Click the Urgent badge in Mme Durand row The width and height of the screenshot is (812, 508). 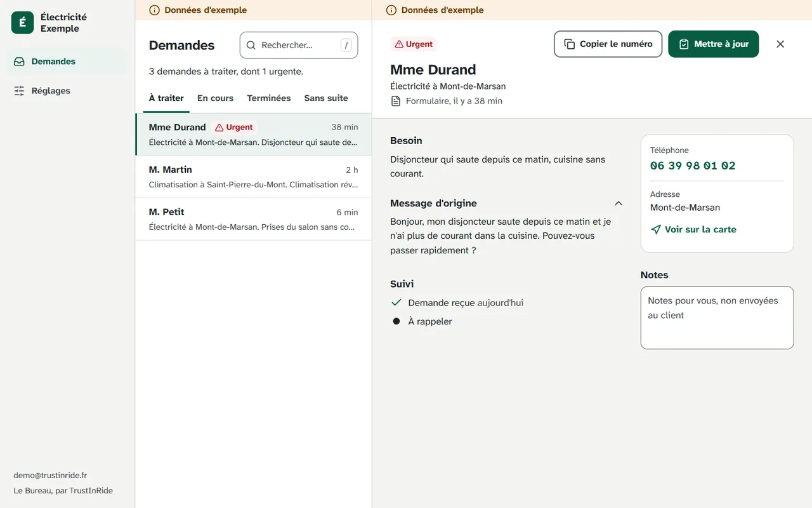coord(234,127)
